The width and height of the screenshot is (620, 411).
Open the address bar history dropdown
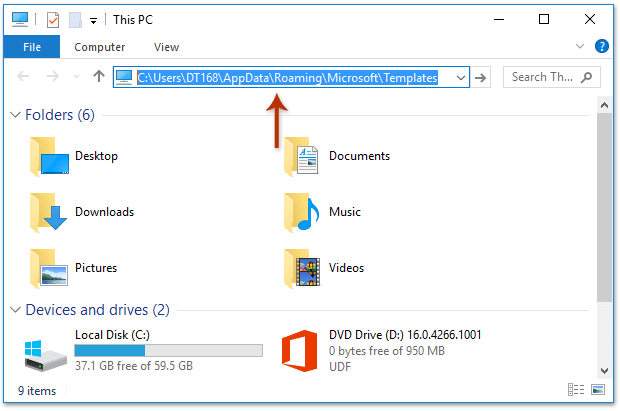click(461, 77)
